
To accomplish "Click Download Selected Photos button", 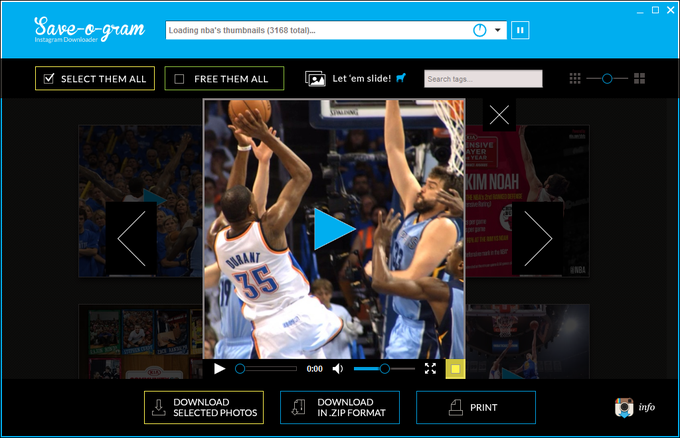I will pos(204,408).
